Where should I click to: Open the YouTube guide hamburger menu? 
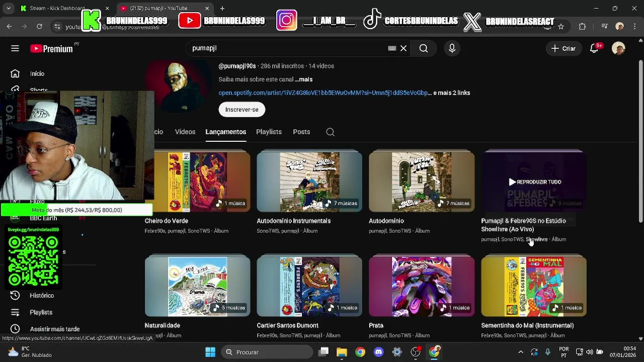coord(15,48)
